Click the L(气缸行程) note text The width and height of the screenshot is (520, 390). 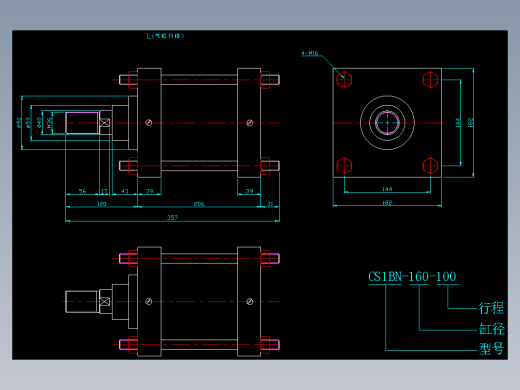[x=165, y=36]
